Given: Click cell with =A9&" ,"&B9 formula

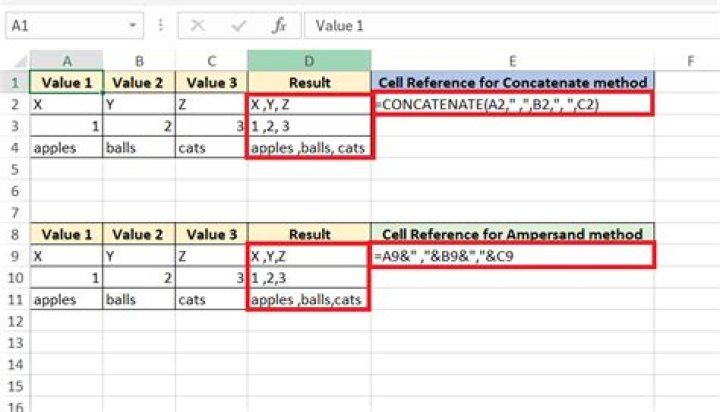Looking at the screenshot, I should pyautogui.click(x=512, y=256).
